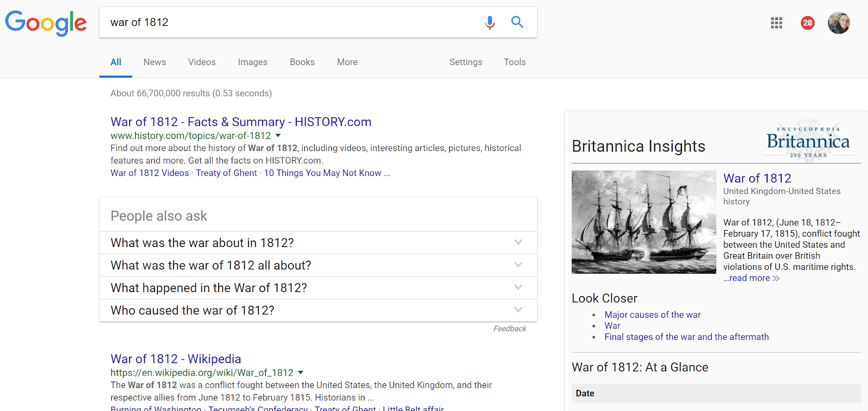Click United Kingdom-United States history subtitle
The height and width of the screenshot is (411, 868).
point(782,197)
